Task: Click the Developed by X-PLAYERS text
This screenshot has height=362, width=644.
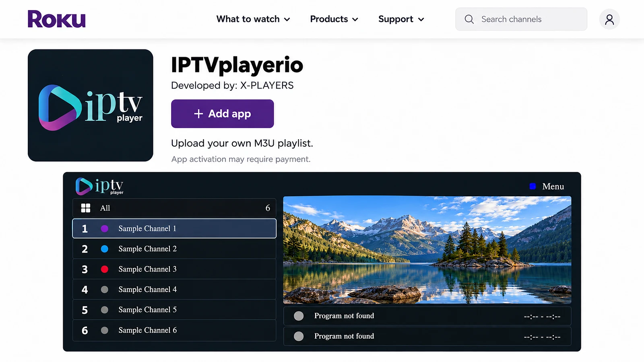Action: tap(232, 85)
